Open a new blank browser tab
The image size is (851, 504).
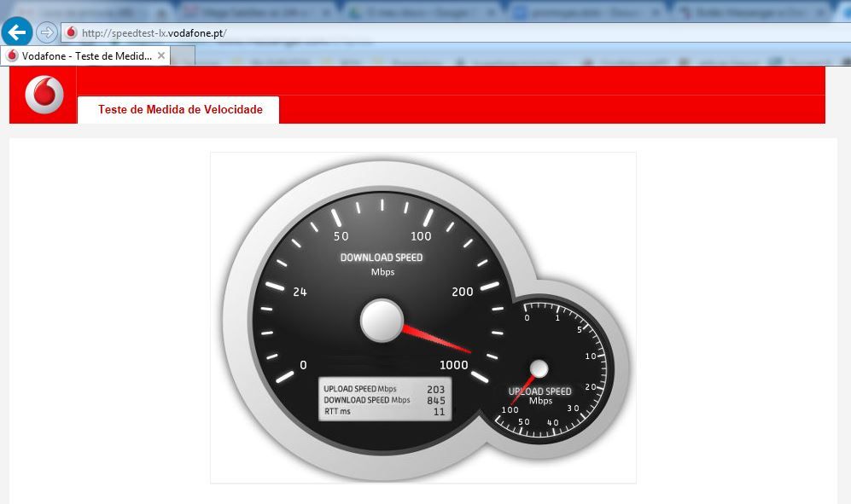coord(183,55)
